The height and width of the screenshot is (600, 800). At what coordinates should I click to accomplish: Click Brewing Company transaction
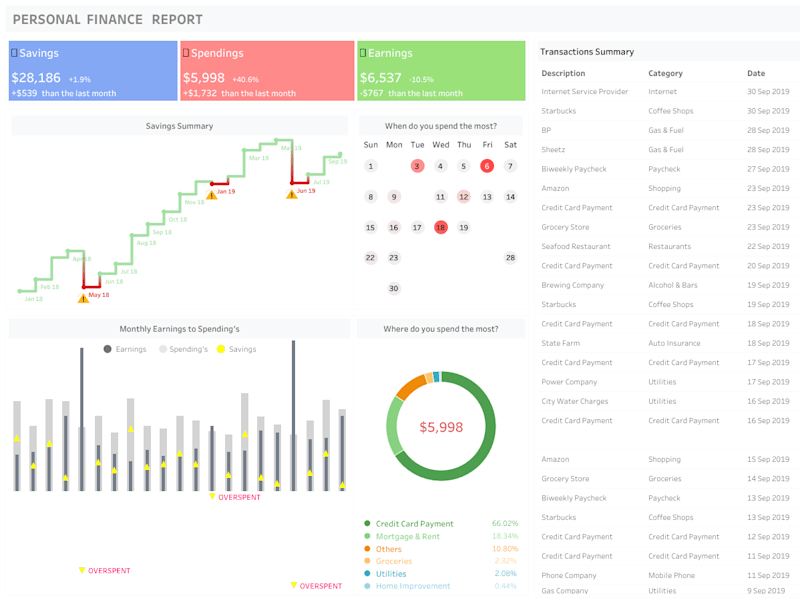(x=572, y=285)
